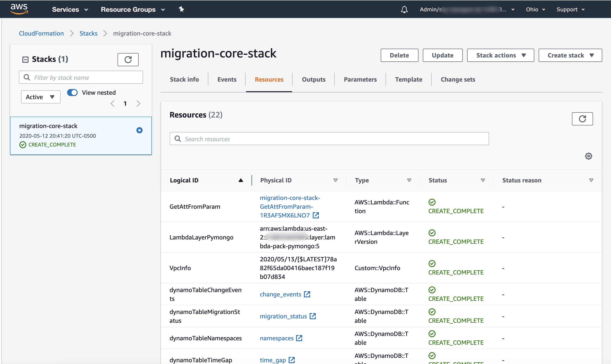The height and width of the screenshot is (364, 611).
Task: Click the Custom::VpcInfo type cell
Action: (377, 268)
